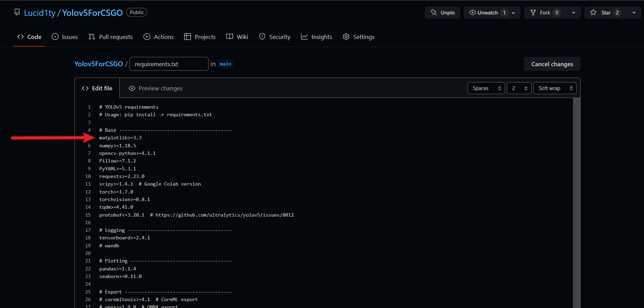644x308 pixels.
Task: Click the fork icon in Fork button
Action: (533, 12)
